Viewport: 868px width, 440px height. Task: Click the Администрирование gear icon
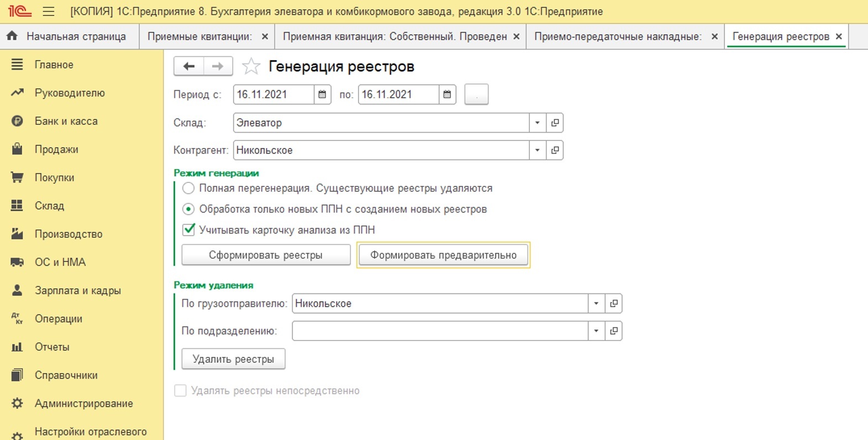pyautogui.click(x=17, y=404)
